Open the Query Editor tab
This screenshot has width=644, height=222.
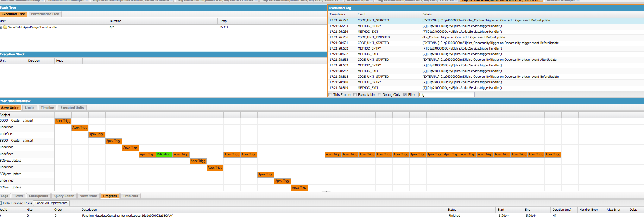(64, 196)
